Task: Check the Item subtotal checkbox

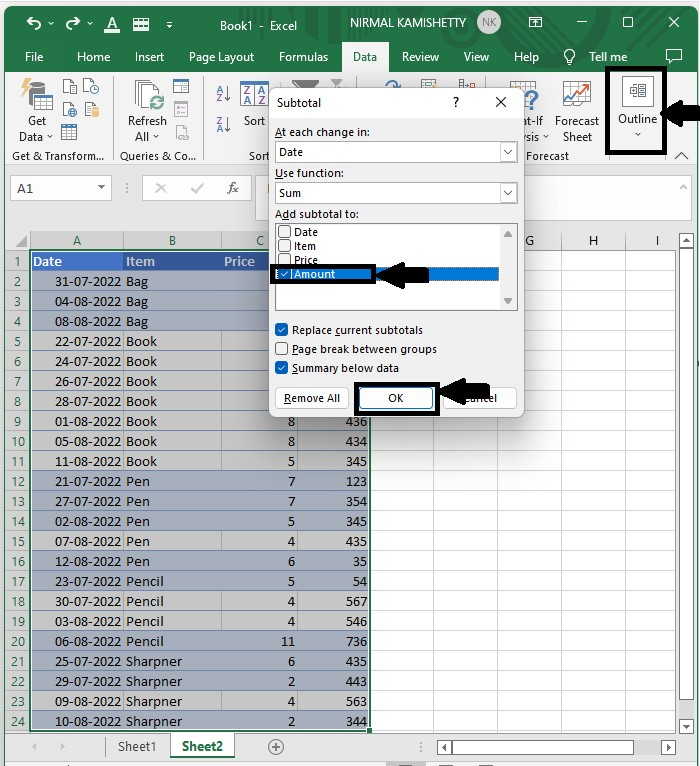Action: click(x=284, y=245)
